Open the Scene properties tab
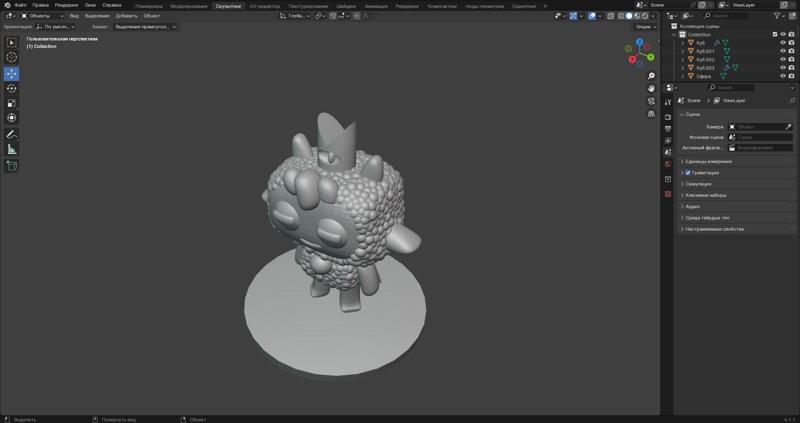Viewport: 800px width, 423px height. tap(668, 152)
